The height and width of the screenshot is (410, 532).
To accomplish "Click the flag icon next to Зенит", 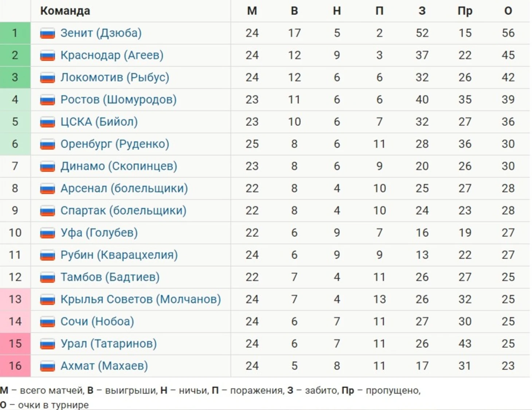I will [47, 34].
